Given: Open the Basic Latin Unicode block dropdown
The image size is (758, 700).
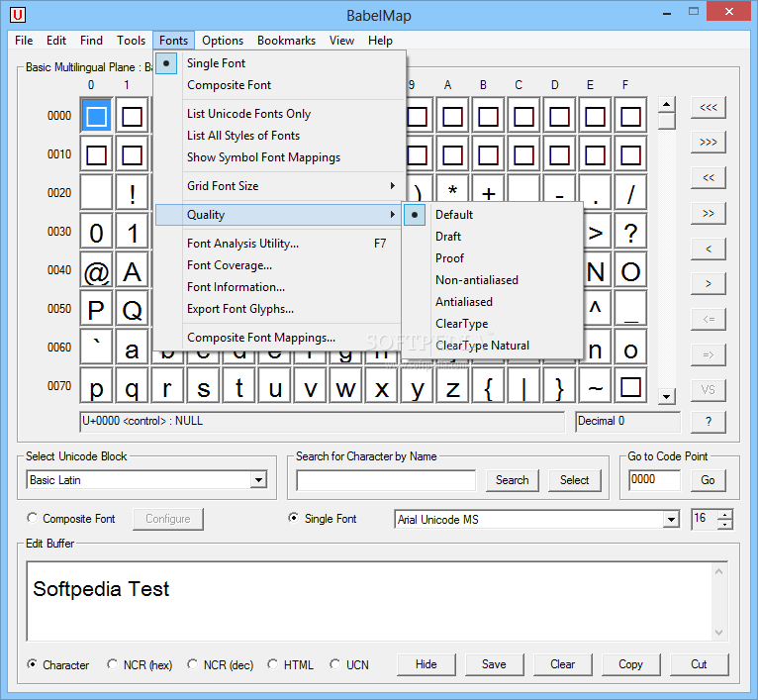Looking at the screenshot, I should (x=258, y=480).
